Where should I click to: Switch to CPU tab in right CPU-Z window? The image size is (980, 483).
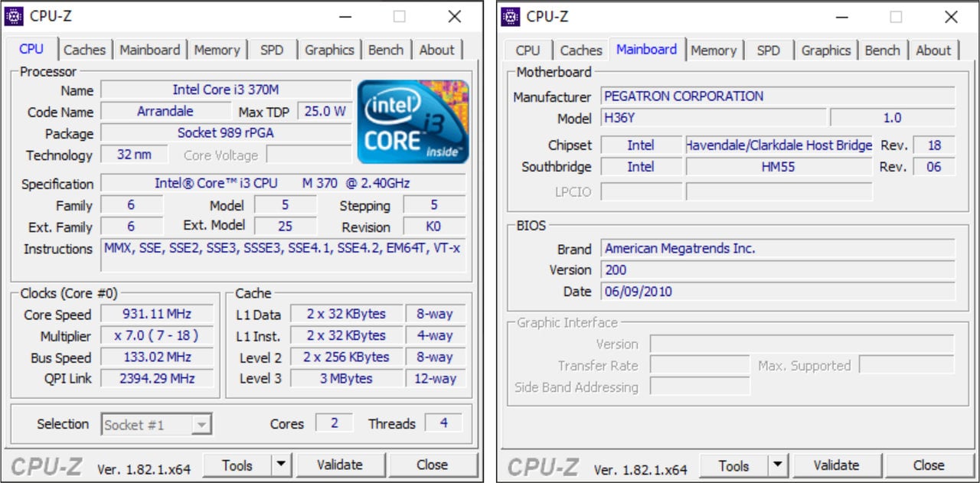point(528,50)
